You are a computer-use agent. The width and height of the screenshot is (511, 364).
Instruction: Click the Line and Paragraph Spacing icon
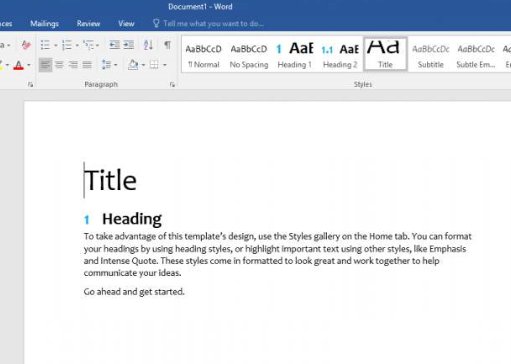point(106,64)
